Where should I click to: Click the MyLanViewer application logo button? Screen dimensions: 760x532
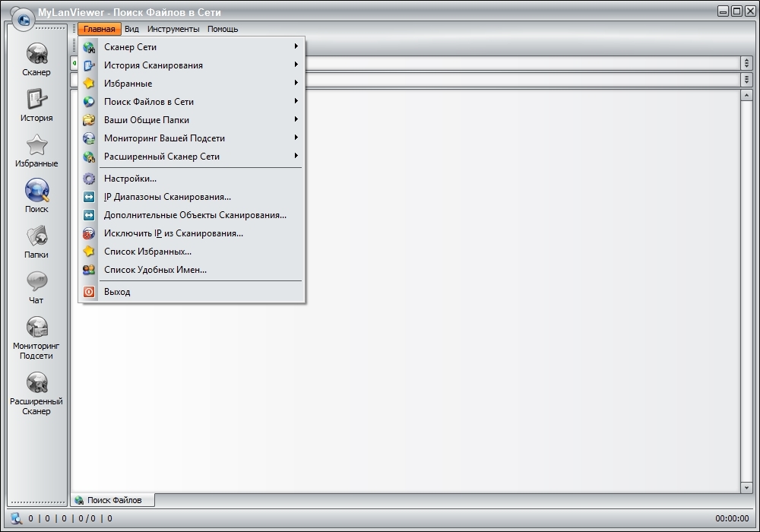pyautogui.click(x=23, y=20)
